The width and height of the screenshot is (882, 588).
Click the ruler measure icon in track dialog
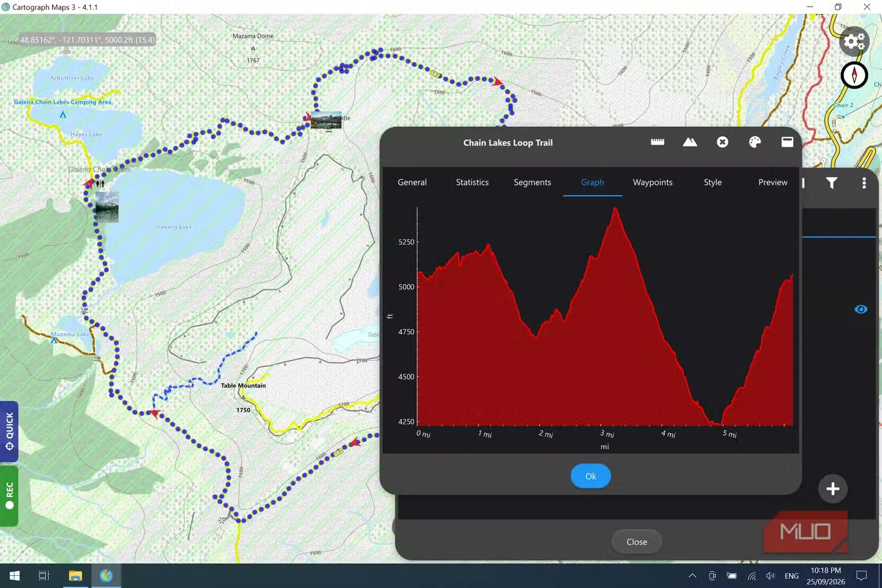[657, 142]
